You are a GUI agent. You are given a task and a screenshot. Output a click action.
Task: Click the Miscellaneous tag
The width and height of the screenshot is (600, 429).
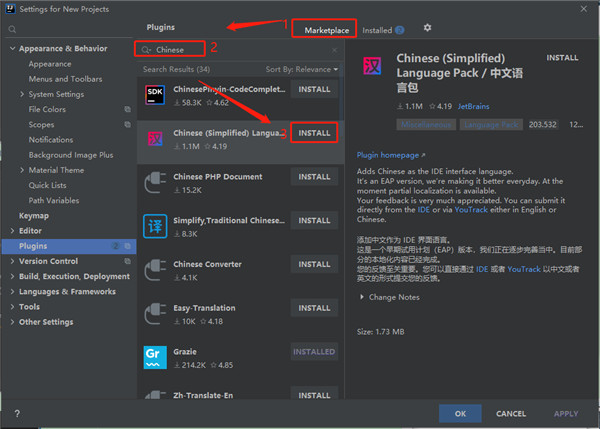pyautogui.click(x=426, y=125)
